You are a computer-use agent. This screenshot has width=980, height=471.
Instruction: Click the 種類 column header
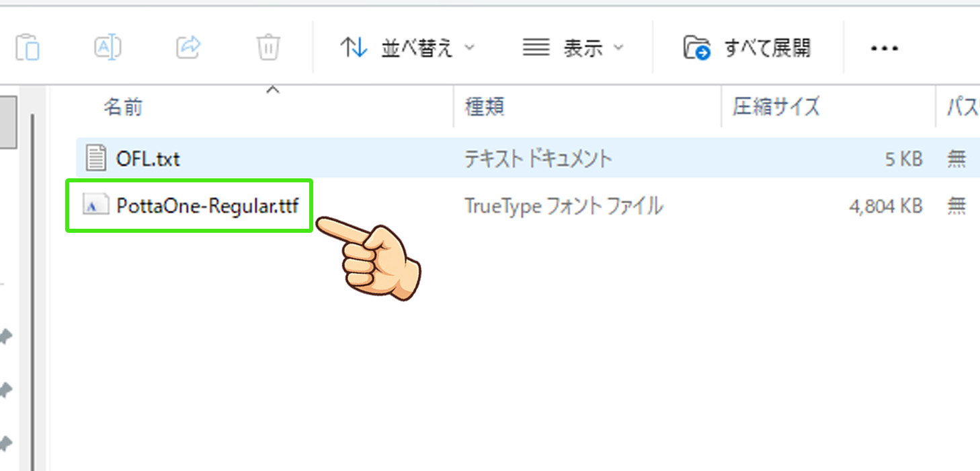tap(484, 106)
